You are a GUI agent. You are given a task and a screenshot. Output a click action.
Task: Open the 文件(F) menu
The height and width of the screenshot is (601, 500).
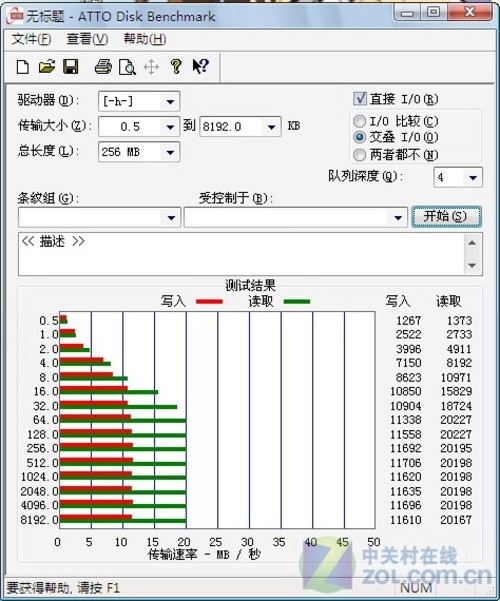31,39
